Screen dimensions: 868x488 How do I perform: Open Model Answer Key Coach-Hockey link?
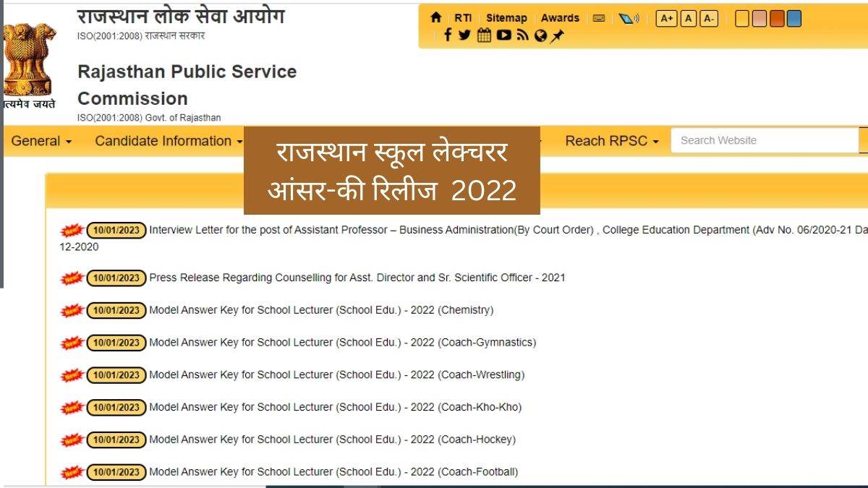point(332,440)
